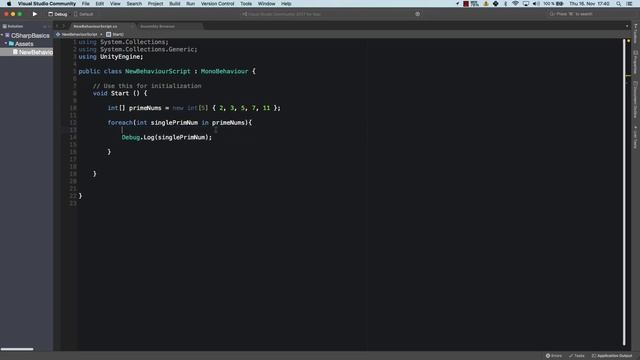640x360 pixels.
Task: Click the 'void Start ()' line
Action: [x=120, y=93]
